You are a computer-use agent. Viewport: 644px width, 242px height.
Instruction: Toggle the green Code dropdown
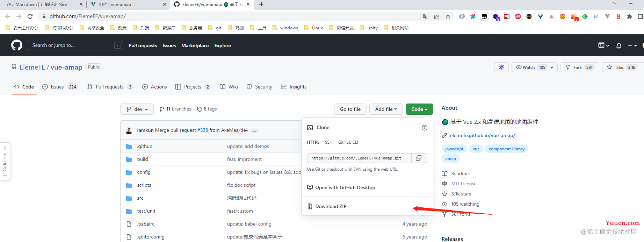[x=419, y=109]
